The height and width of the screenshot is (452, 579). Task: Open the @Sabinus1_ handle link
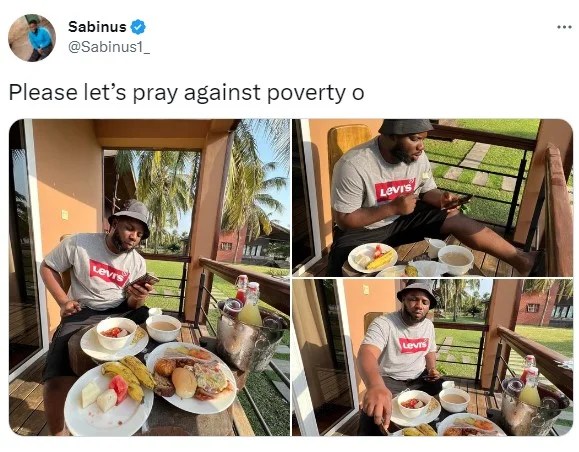pos(109,47)
